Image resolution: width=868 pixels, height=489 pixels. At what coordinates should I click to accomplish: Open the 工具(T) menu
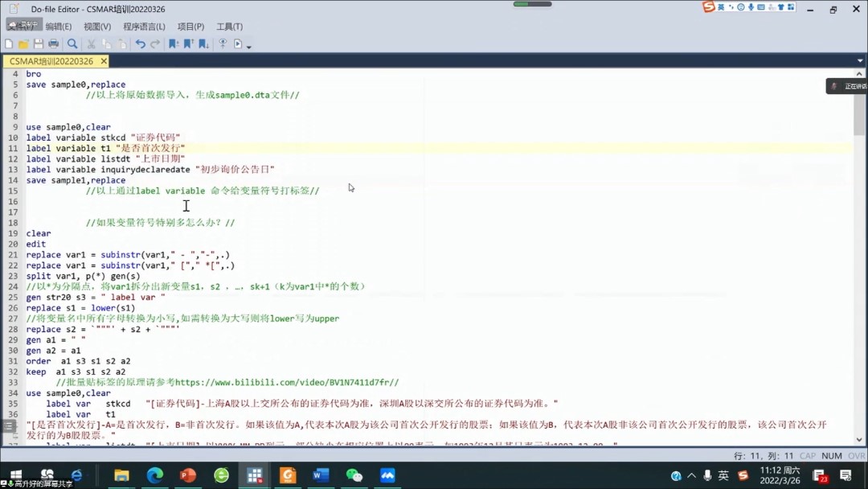coord(229,27)
